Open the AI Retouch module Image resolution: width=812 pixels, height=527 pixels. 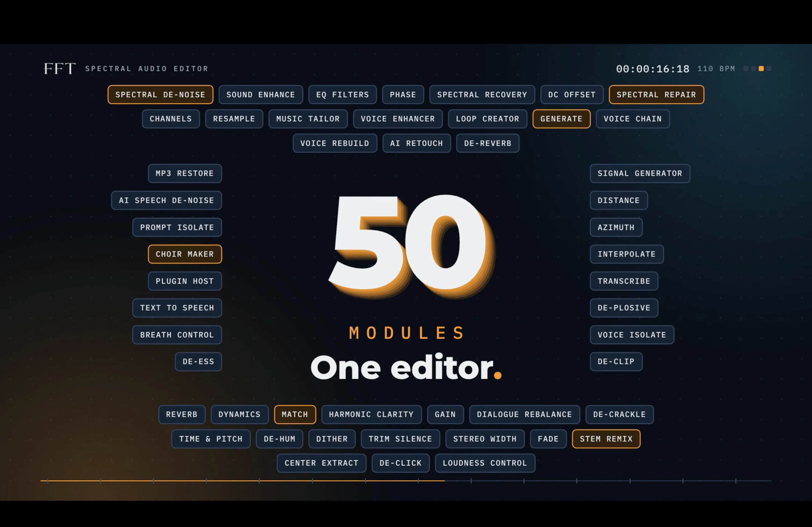click(416, 143)
